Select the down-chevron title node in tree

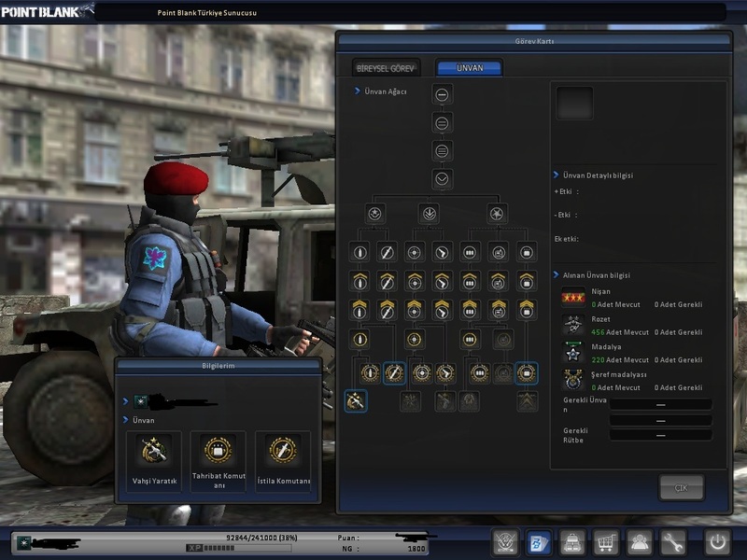[442, 179]
